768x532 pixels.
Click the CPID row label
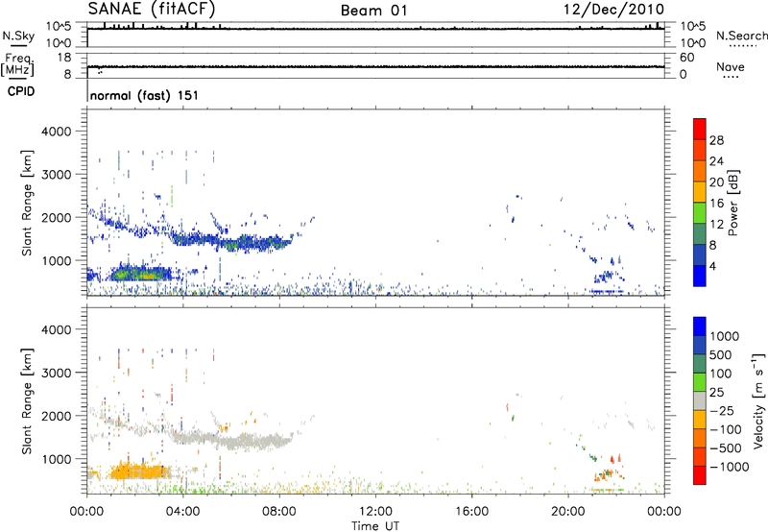coord(21,91)
